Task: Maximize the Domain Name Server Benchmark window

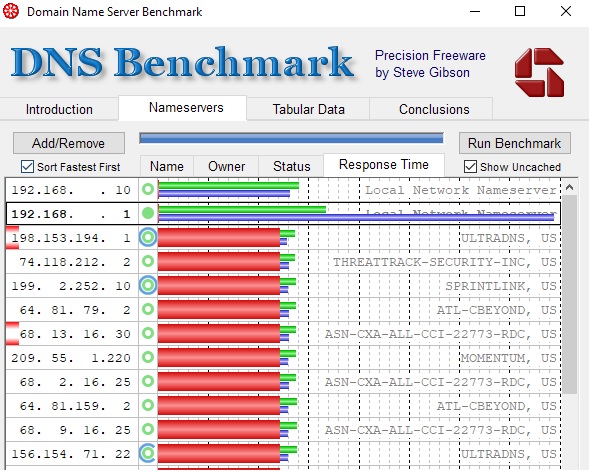Action: [x=520, y=11]
